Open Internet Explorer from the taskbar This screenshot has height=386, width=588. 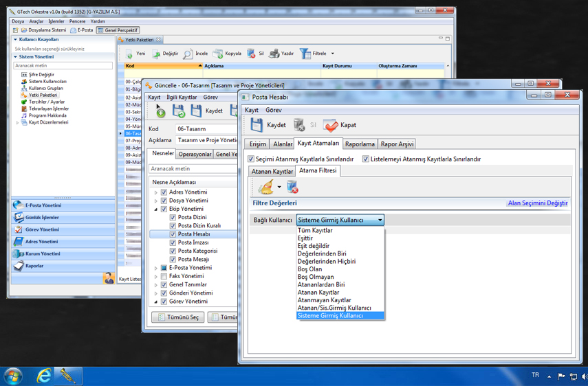(44, 376)
